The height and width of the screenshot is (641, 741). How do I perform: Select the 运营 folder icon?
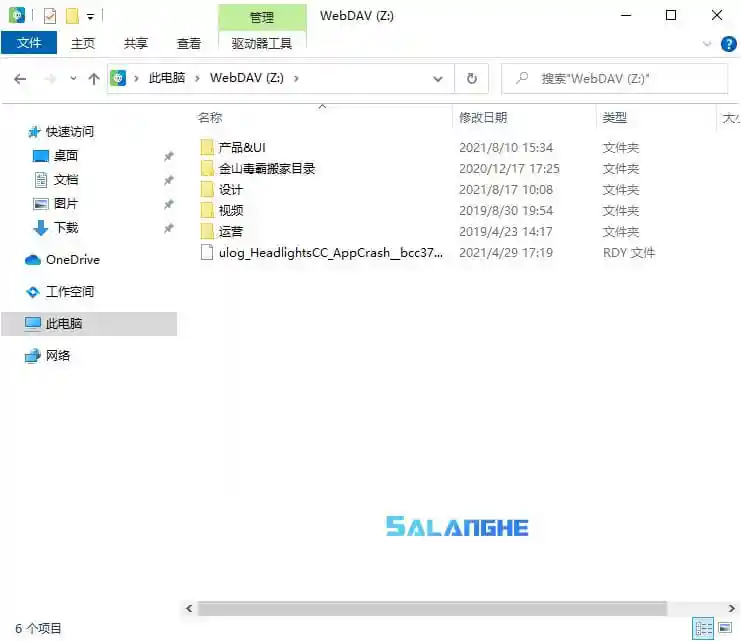pyautogui.click(x=207, y=232)
